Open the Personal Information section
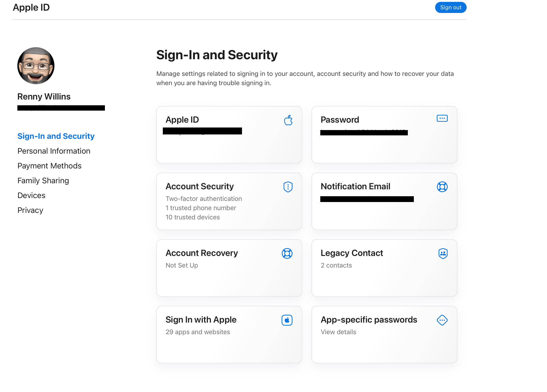Screen dimensions: 547x392 (54, 151)
